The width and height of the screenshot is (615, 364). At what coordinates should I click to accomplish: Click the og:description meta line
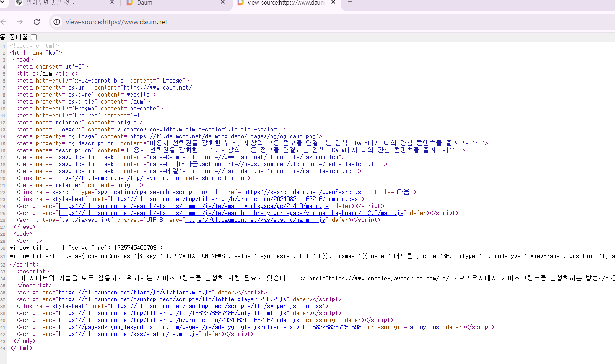click(x=252, y=143)
